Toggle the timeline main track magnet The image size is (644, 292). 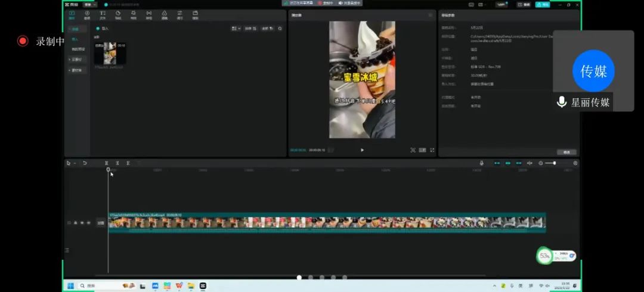pyautogui.click(x=497, y=163)
